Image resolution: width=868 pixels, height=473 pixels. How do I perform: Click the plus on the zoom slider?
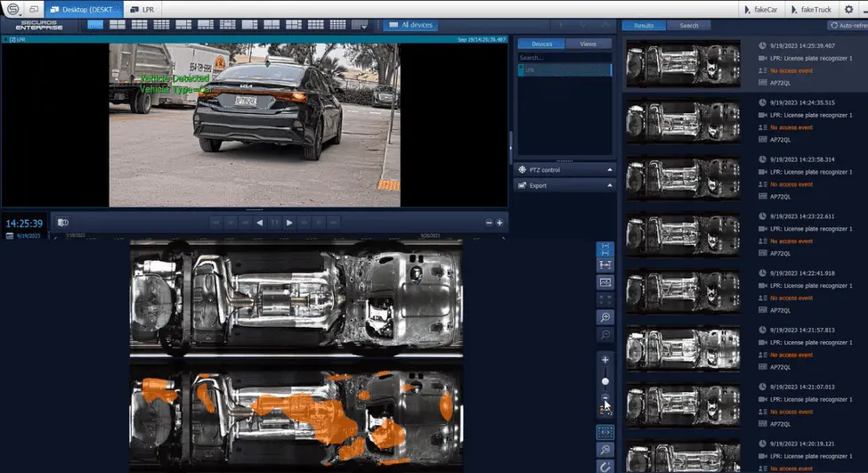[605, 360]
